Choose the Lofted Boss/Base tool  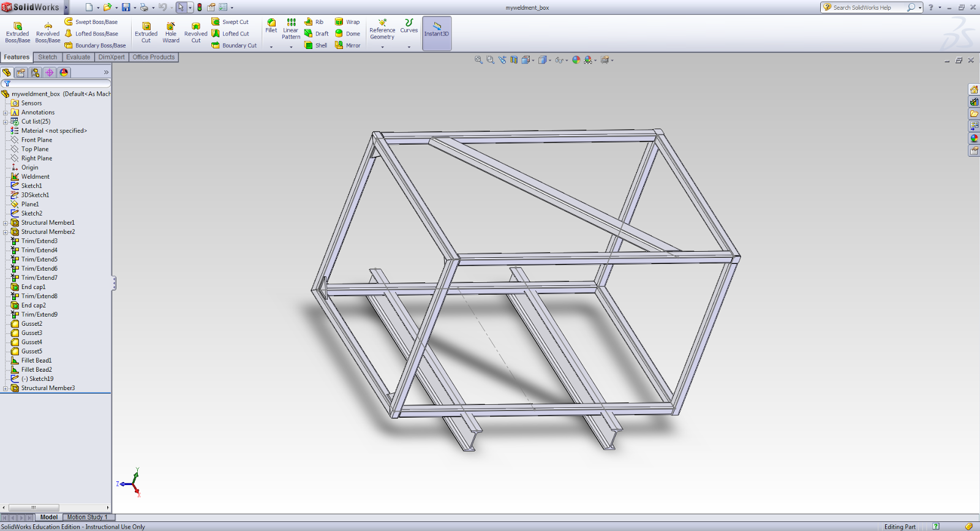91,34
